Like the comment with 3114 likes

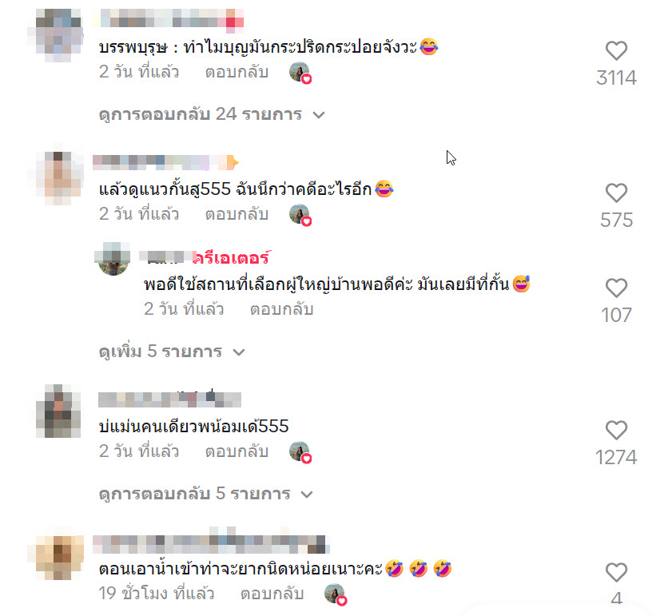(x=616, y=50)
